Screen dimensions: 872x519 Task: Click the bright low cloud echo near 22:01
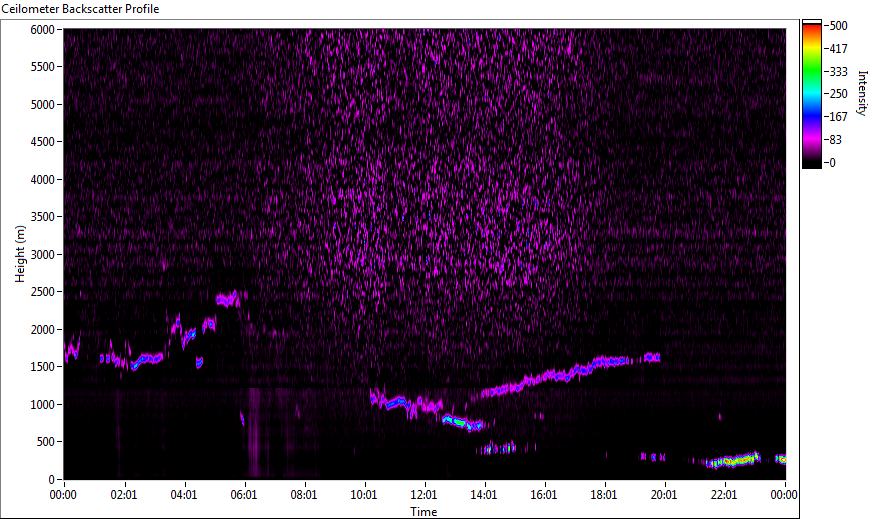(x=733, y=461)
